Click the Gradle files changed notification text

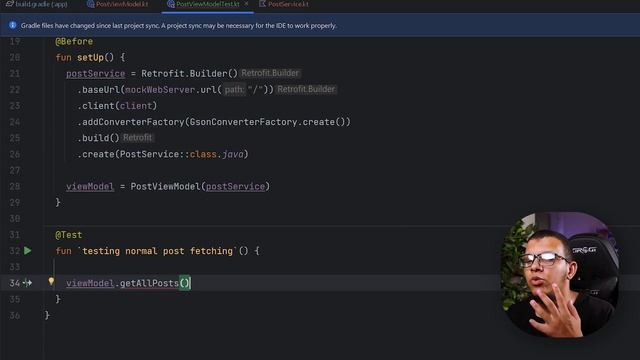click(x=179, y=25)
